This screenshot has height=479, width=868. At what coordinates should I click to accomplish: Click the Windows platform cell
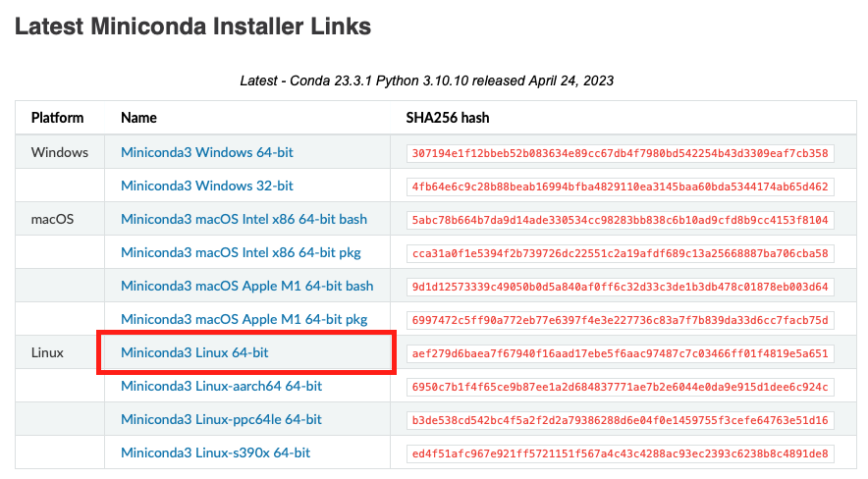coord(60,152)
